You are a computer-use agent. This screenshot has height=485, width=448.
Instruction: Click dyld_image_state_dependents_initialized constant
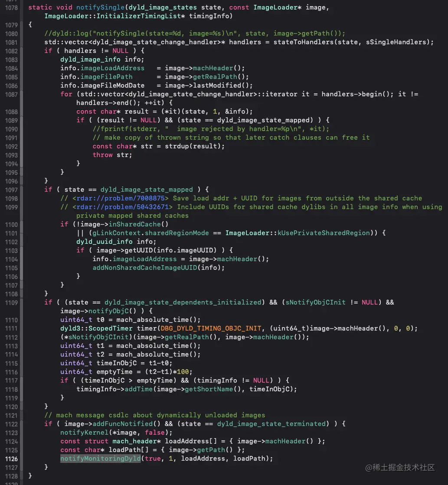[183, 302]
